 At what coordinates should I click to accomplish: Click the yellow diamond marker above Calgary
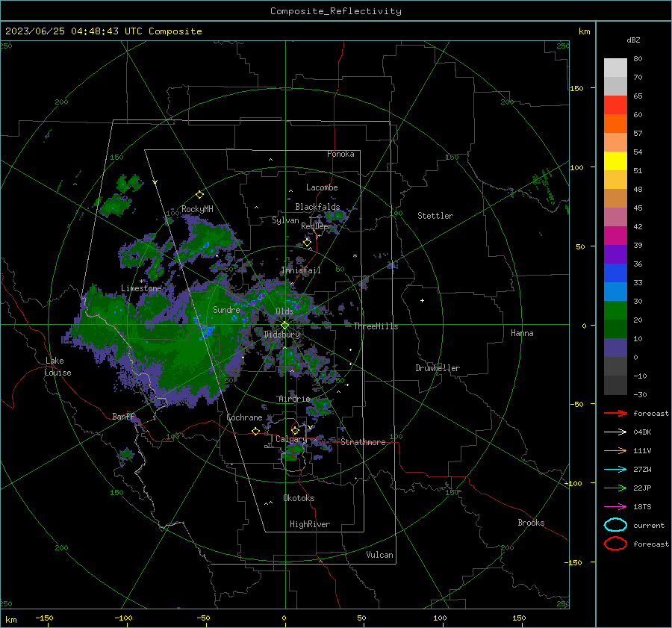pyautogui.click(x=295, y=430)
